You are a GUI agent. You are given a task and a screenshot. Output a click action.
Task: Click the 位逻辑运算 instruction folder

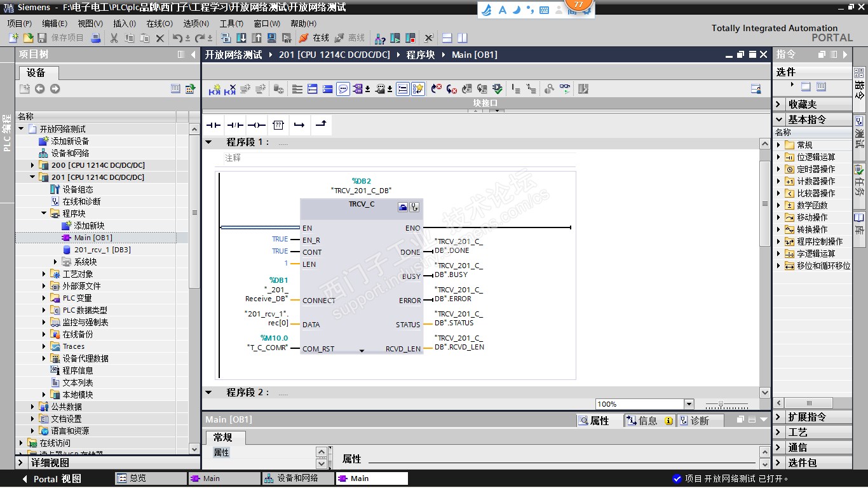(x=816, y=157)
